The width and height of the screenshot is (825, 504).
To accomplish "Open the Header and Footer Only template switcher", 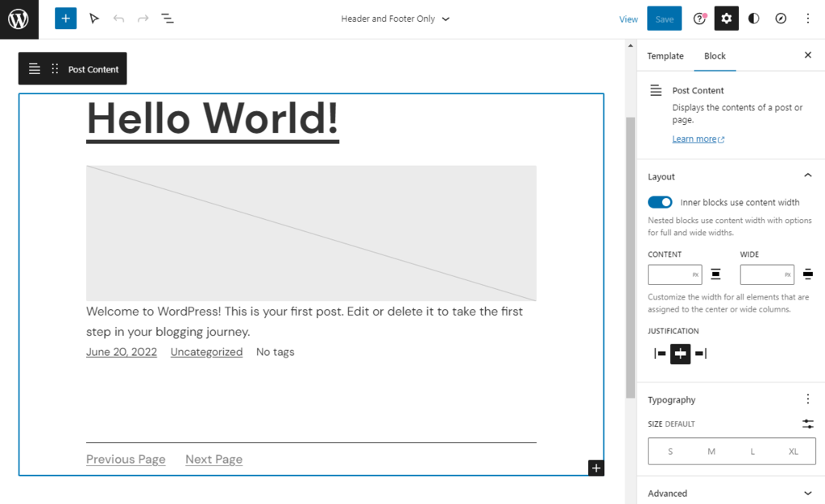I will [395, 18].
